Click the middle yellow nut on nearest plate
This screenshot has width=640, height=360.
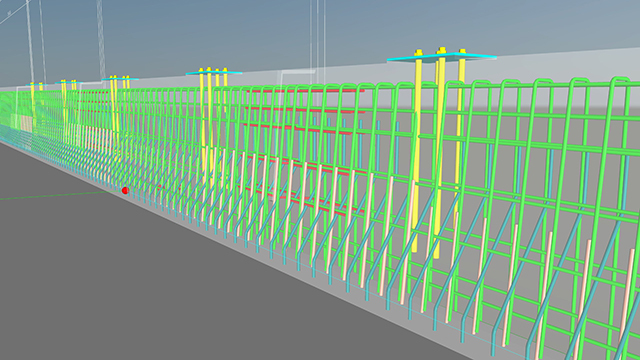[441, 51]
